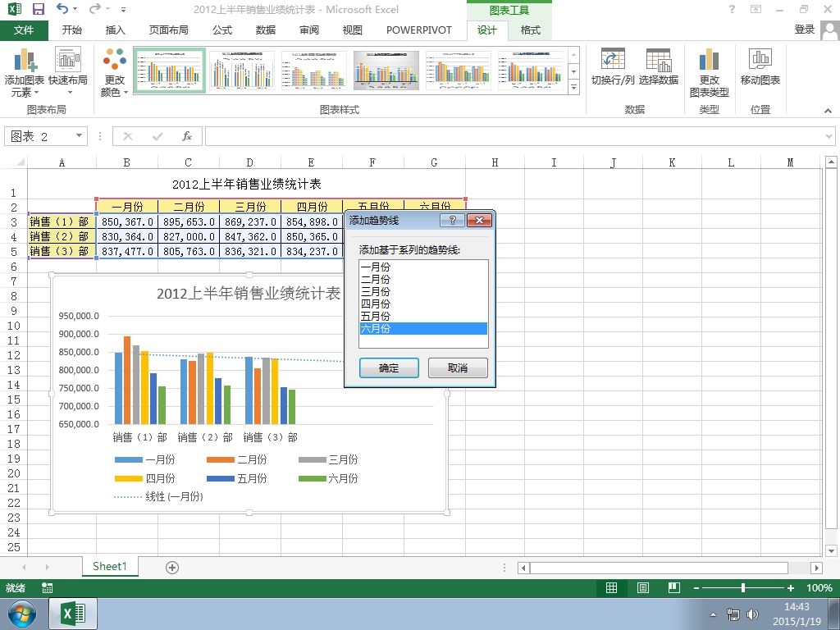Collapse the ribbon with arrow
This screenshot has width=840, height=630.
coord(828,111)
